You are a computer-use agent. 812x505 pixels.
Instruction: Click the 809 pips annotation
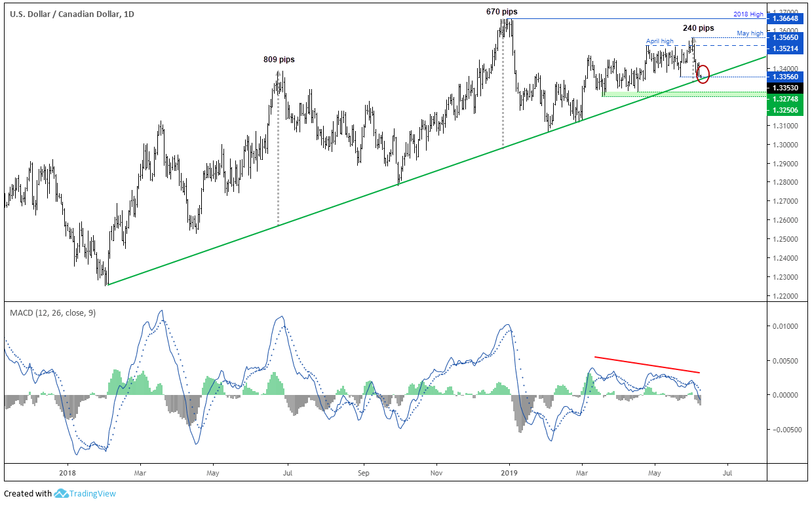(x=279, y=60)
